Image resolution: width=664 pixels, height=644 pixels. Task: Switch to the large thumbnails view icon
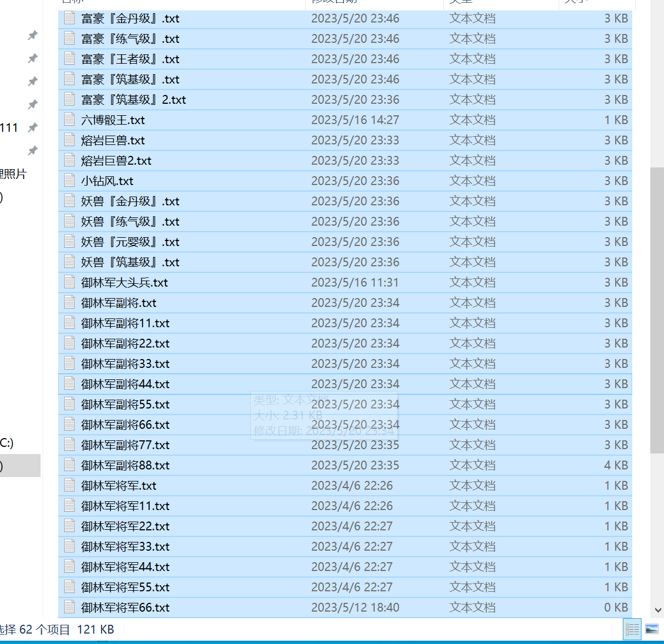pos(651,629)
